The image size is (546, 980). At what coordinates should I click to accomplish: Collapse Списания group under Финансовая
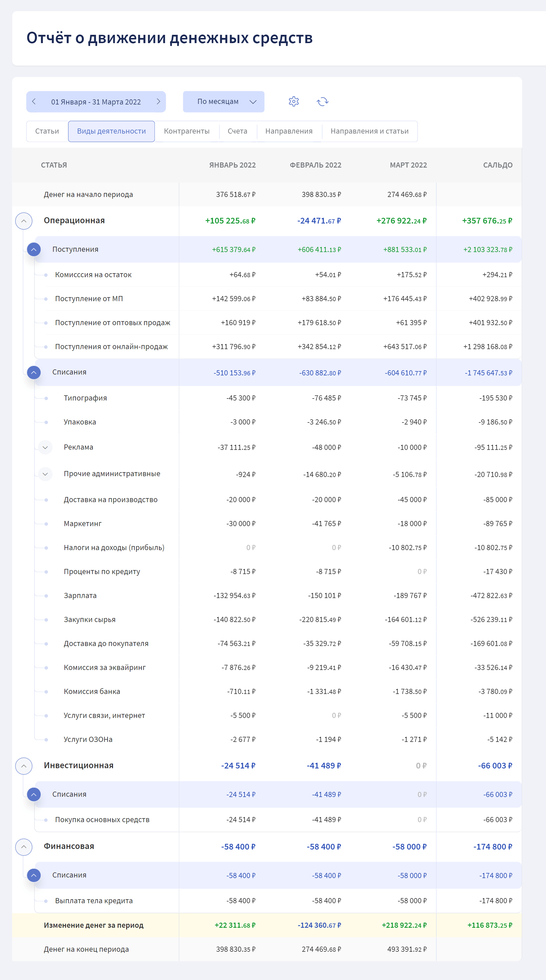[x=34, y=876]
